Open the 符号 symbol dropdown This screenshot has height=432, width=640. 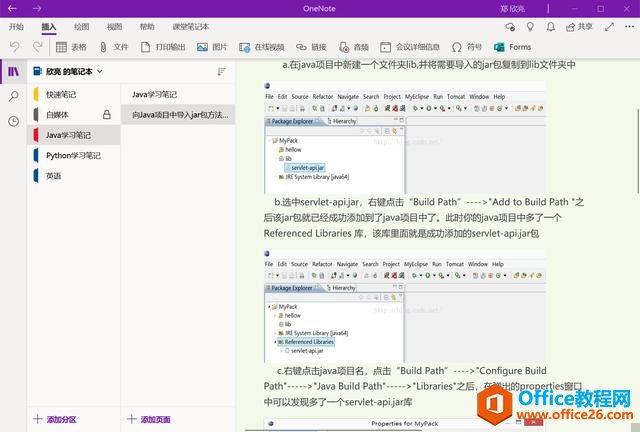[x=467, y=47]
